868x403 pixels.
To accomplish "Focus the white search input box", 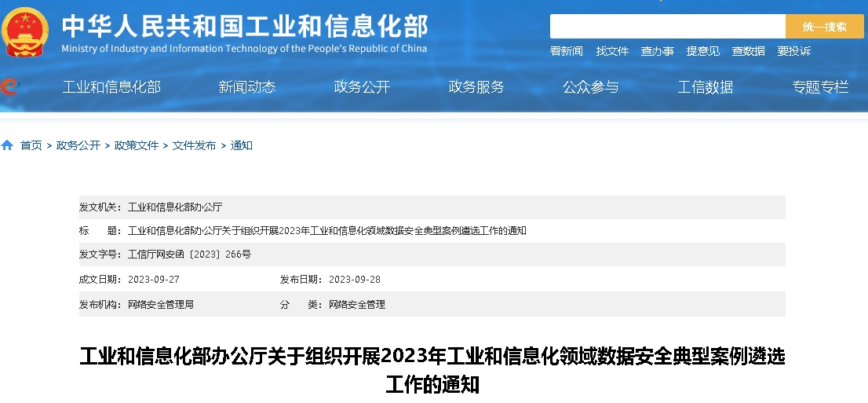I will [668, 27].
